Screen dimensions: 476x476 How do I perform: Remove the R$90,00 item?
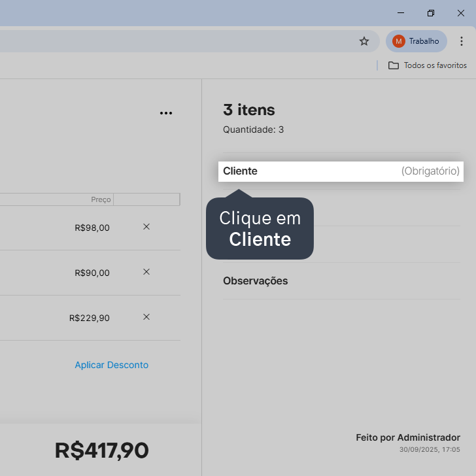pyautogui.click(x=146, y=272)
